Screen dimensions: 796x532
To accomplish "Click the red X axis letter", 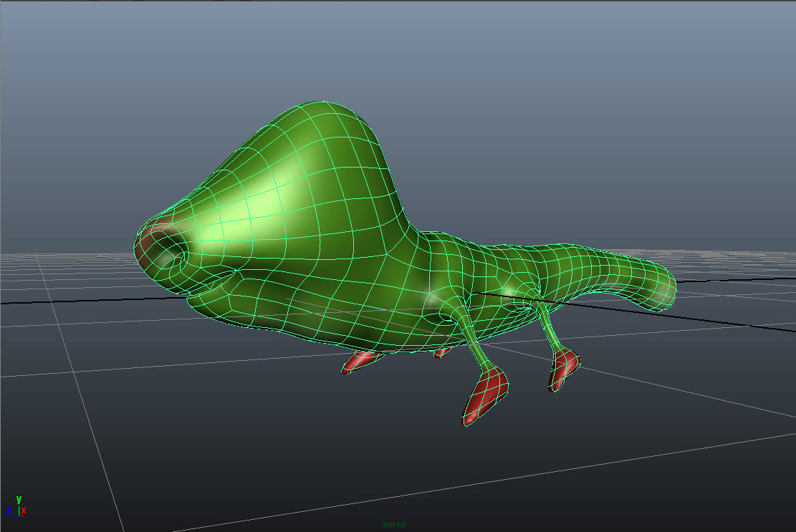I will point(24,511).
